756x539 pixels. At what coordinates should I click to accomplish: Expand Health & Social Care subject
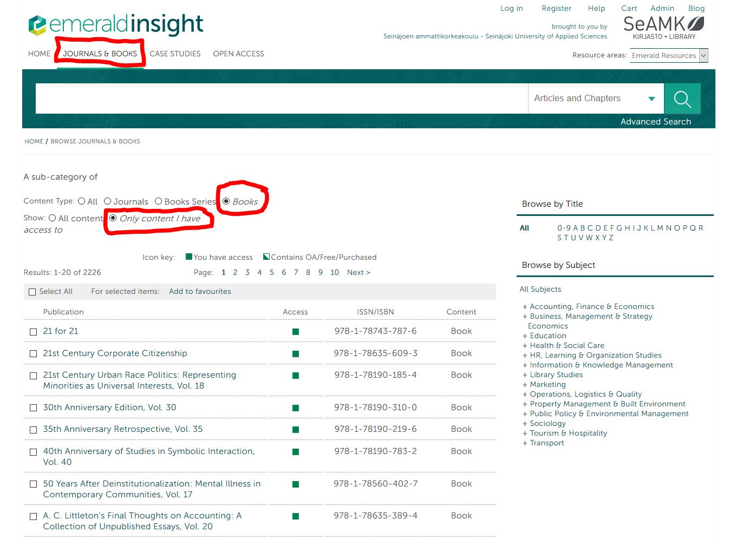(525, 346)
